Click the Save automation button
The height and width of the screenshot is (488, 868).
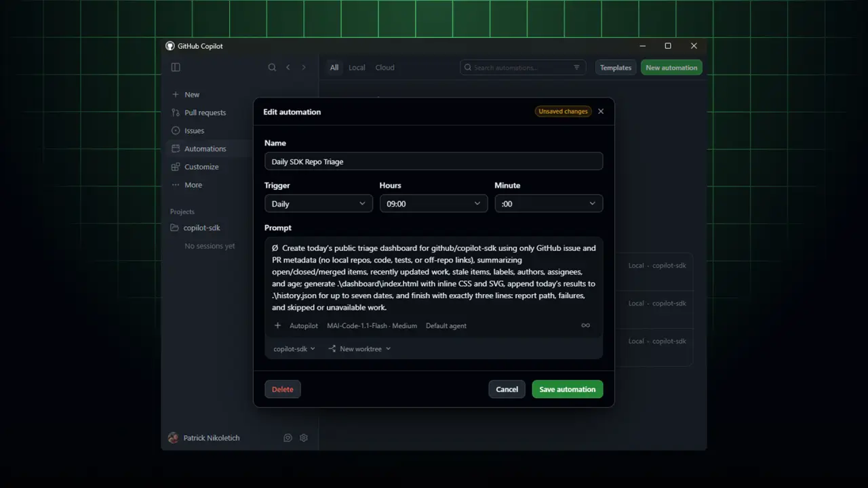coord(568,389)
